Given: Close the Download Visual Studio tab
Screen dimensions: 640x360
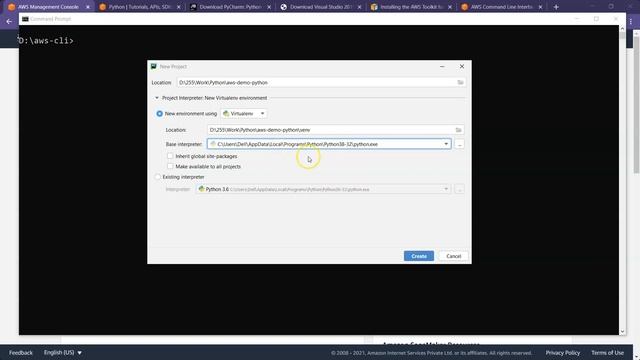Looking at the screenshot, I should pos(359,7).
